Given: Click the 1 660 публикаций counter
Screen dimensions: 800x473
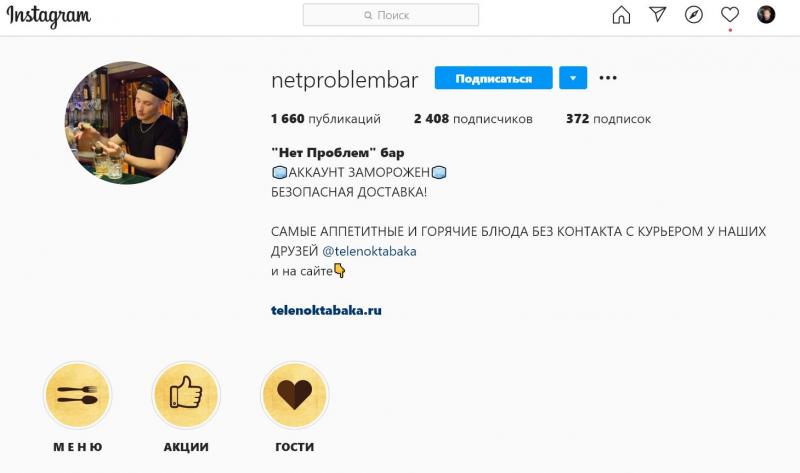Looking at the screenshot, I should point(326,119).
